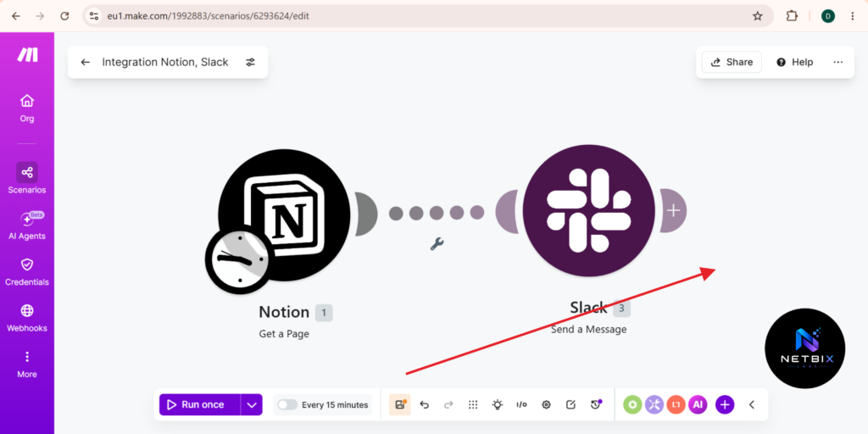
Task: Open the Notion Get a Page module
Action: (x=284, y=213)
